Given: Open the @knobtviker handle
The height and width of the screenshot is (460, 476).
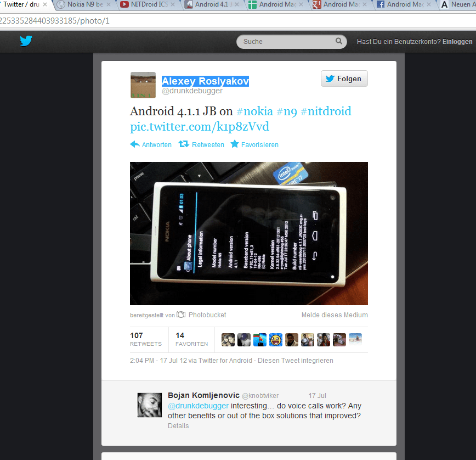Looking at the screenshot, I should coord(260,396).
